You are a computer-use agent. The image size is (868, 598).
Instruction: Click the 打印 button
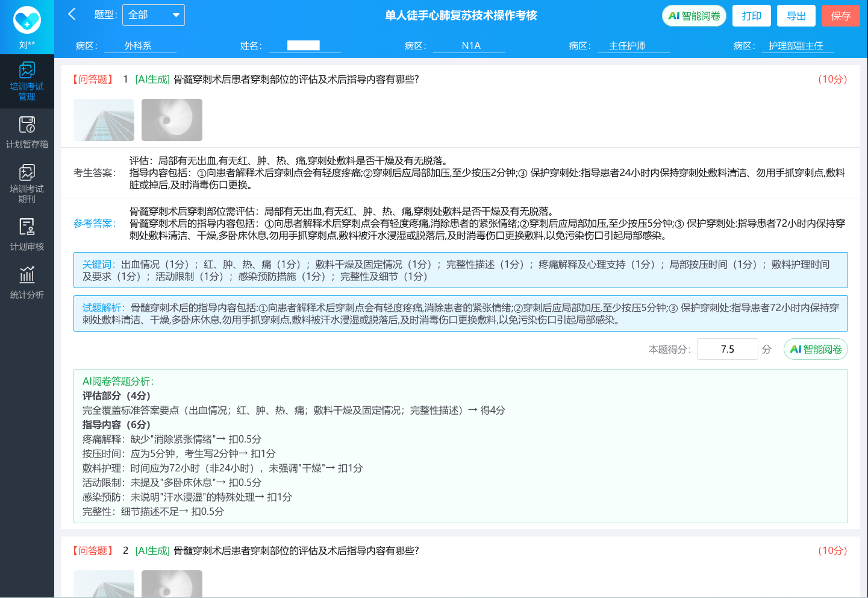pos(752,16)
